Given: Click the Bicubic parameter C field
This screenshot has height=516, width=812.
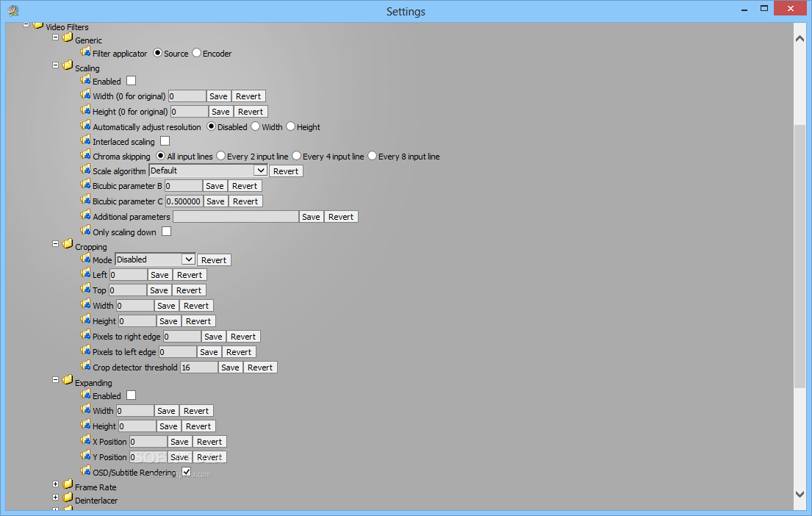Looking at the screenshot, I should (184, 201).
